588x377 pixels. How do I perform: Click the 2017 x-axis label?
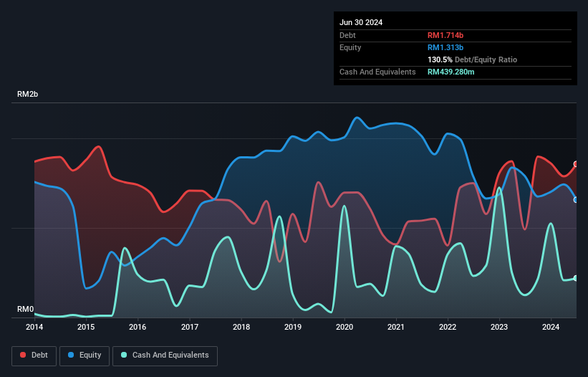click(x=190, y=327)
